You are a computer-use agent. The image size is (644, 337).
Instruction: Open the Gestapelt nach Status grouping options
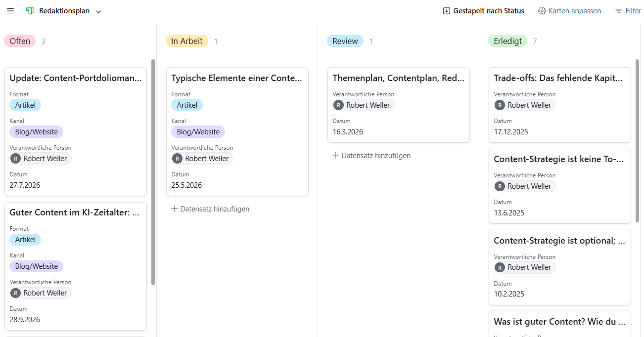coord(483,10)
